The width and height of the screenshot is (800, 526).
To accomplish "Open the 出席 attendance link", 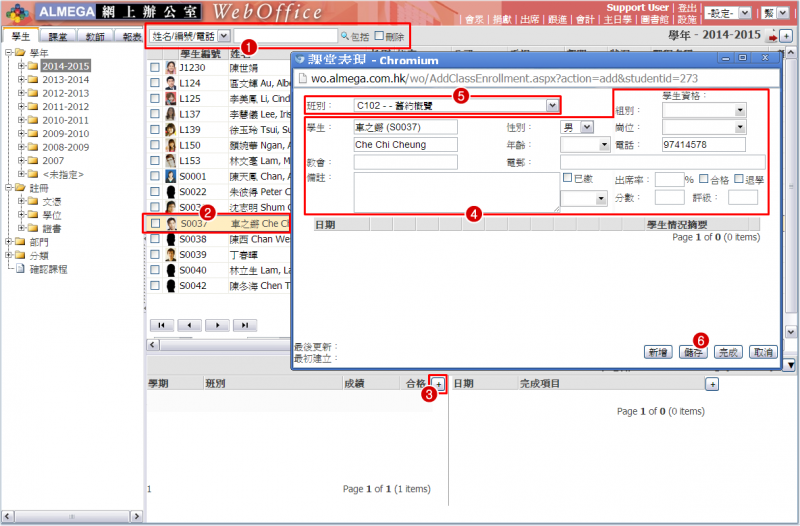I will tap(530, 19).
